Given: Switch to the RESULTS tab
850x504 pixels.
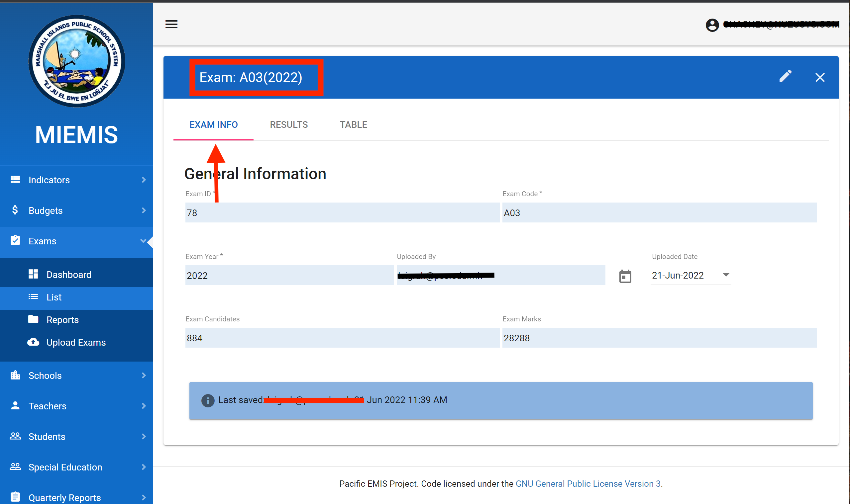Looking at the screenshot, I should (x=288, y=125).
